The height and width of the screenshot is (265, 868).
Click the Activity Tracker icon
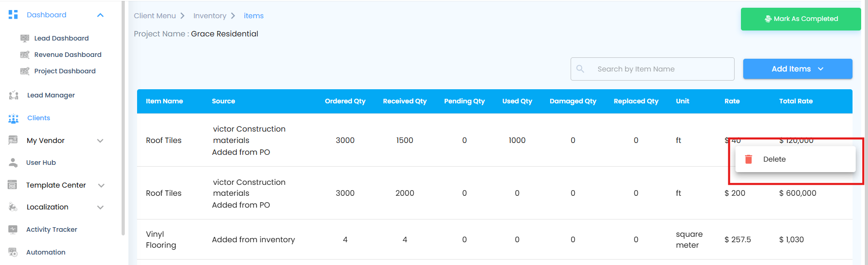(13, 229)
